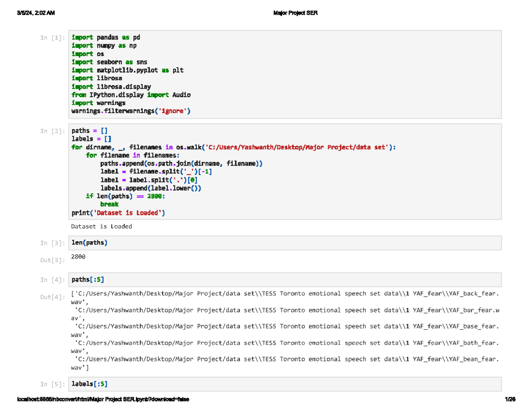Screen dimensions: 532x411
Task: Click the 'Major Project SER' page header title
Action: (x=296, y=13)
